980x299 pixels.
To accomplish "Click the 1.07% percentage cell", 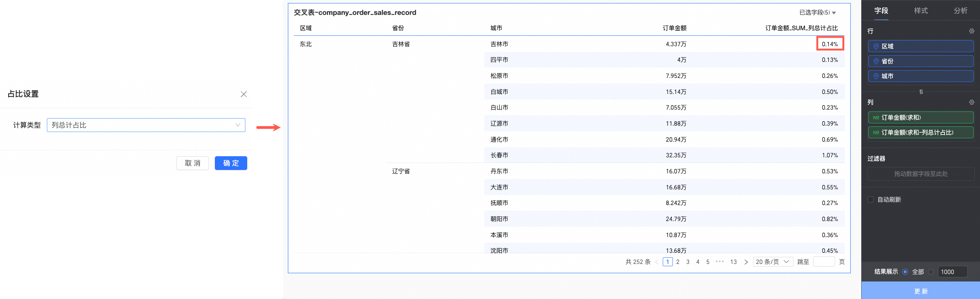I will coord(830,155).
